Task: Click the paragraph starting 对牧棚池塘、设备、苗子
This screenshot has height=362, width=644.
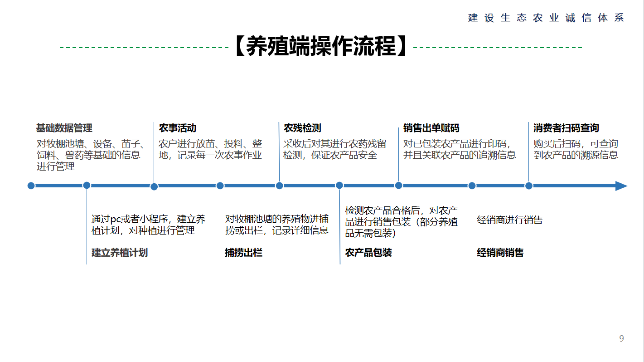Action: click(x=91, y=155)
